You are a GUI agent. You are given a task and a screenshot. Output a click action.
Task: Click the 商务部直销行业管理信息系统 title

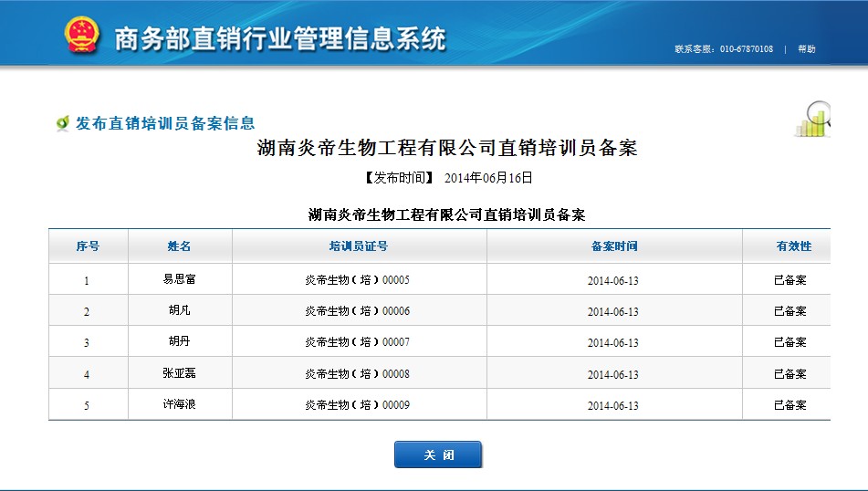[x=280, y=38]
